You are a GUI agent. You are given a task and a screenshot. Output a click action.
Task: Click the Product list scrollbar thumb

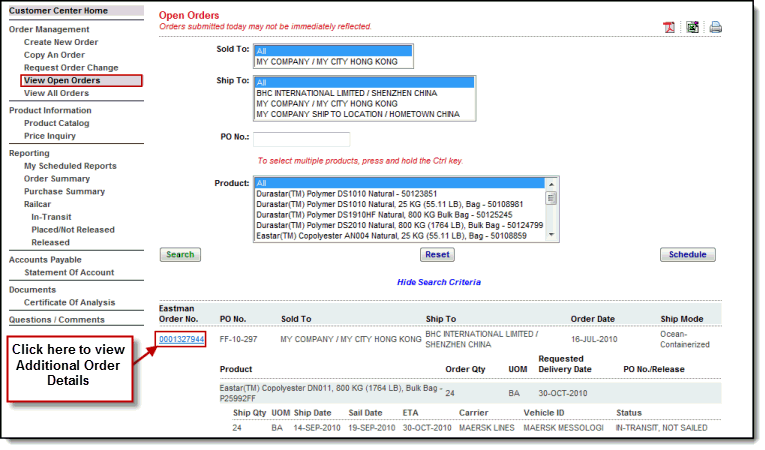[551, 198]
